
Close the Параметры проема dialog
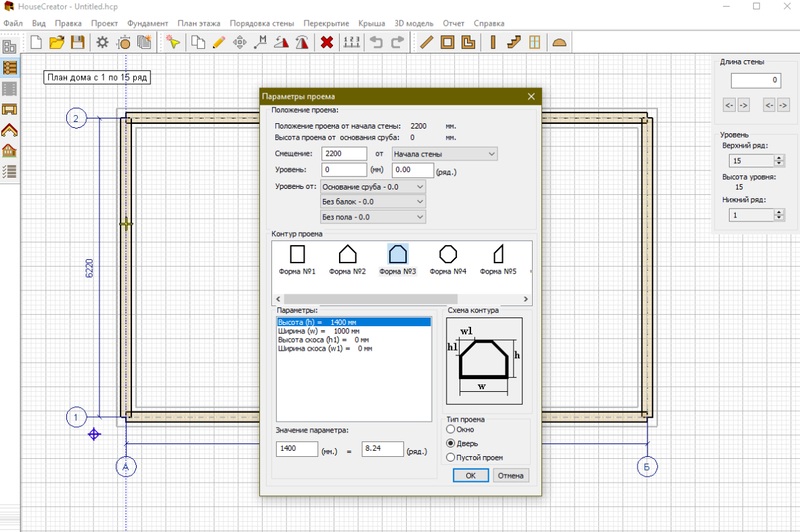(x=531, y=96)
